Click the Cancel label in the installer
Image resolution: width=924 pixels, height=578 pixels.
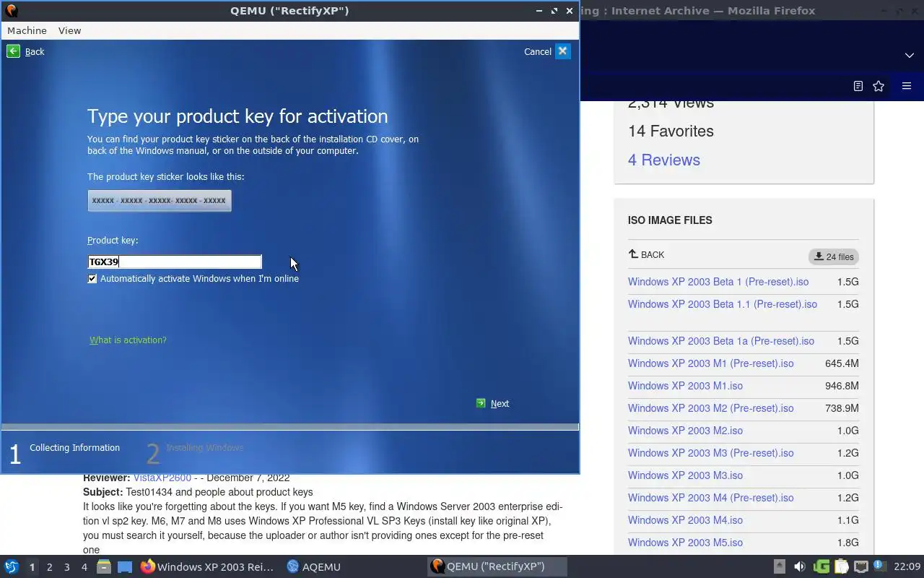[x=538, y=51]
